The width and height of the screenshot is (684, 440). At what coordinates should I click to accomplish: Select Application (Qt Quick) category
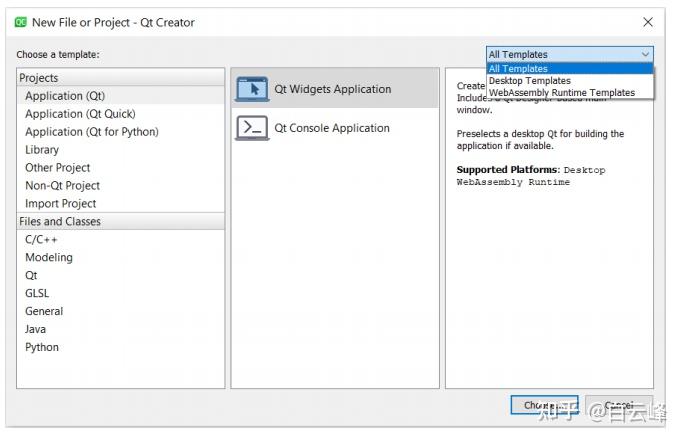[80, 114]
